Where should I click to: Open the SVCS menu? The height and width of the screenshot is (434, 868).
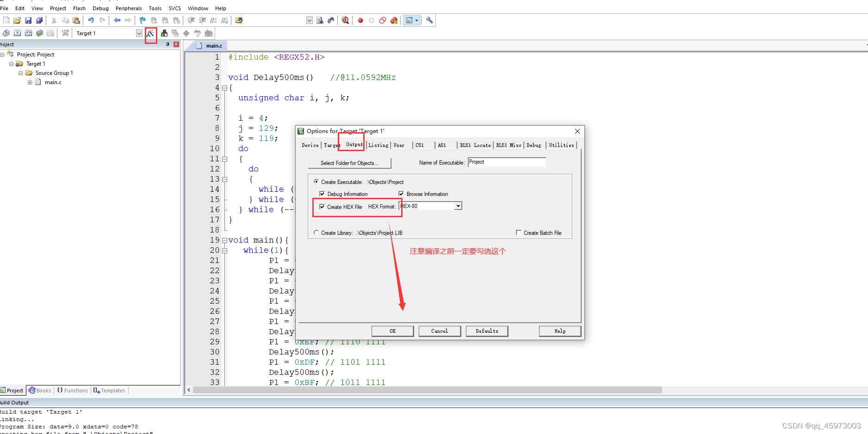(175, 8)
